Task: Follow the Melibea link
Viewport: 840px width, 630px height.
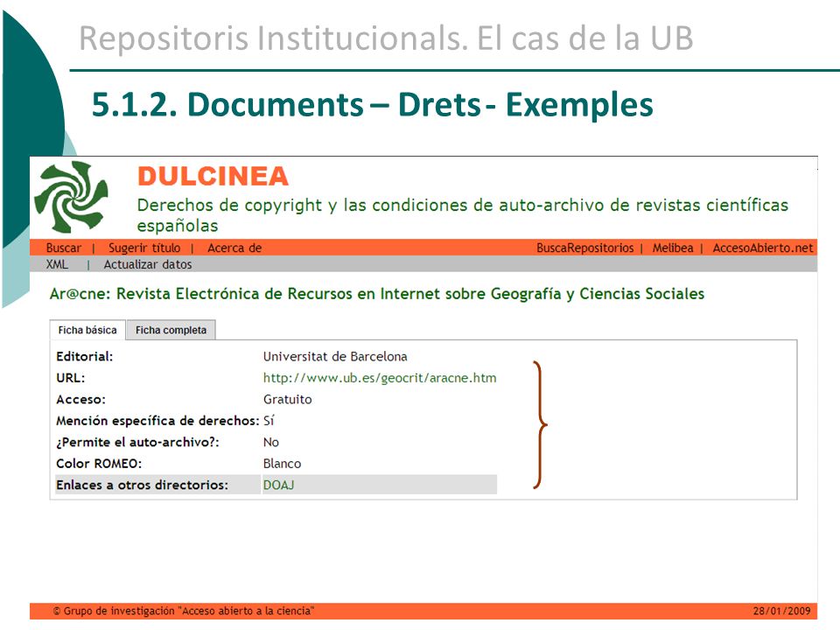Action: point(673,248)
